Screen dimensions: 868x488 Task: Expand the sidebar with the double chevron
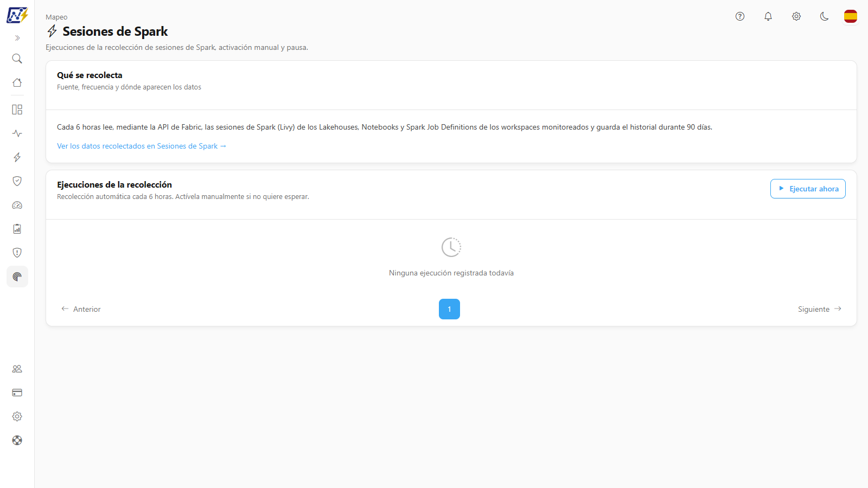point(17,38)
